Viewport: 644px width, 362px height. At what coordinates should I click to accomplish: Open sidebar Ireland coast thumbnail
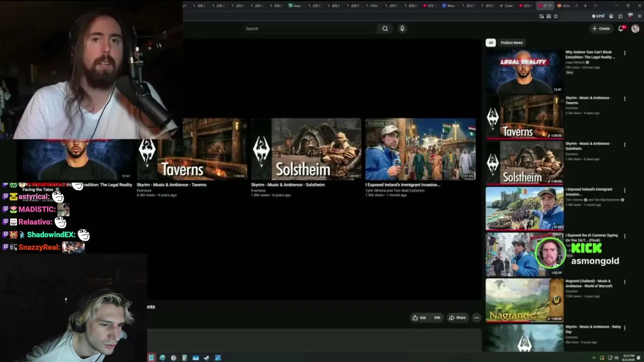524,209
